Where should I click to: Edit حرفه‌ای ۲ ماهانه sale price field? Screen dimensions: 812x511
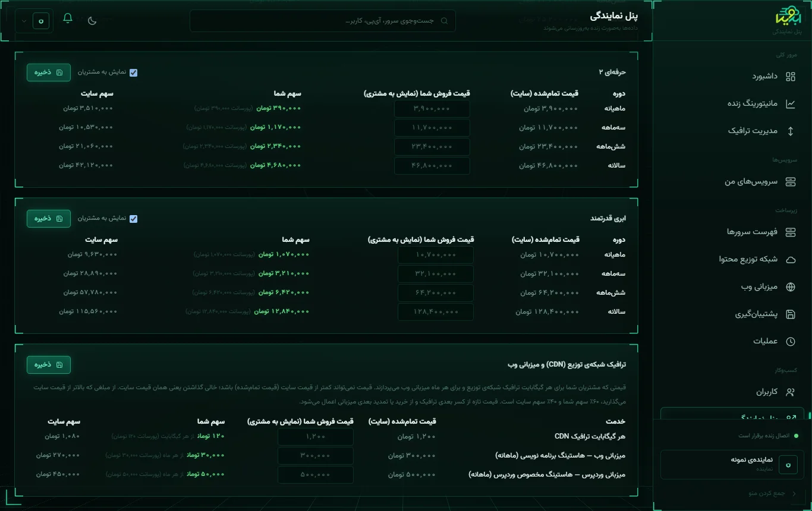point(432,109)
